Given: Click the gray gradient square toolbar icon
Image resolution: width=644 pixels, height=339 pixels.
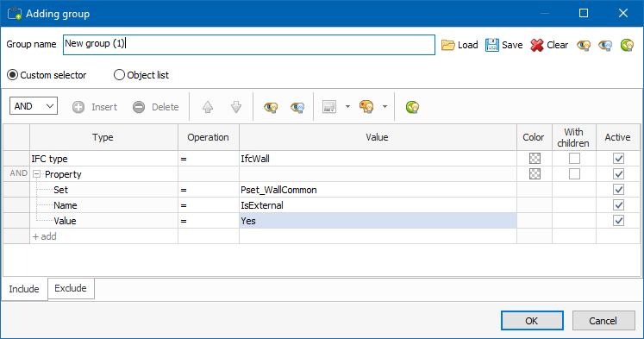Looking at the screenshot, I should coord(329,107).
